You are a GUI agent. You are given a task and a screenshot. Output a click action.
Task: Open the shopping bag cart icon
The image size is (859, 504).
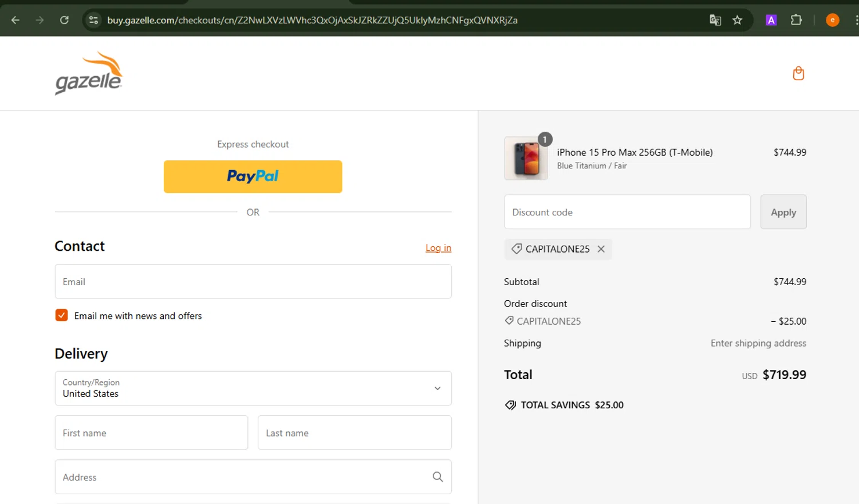798,73
